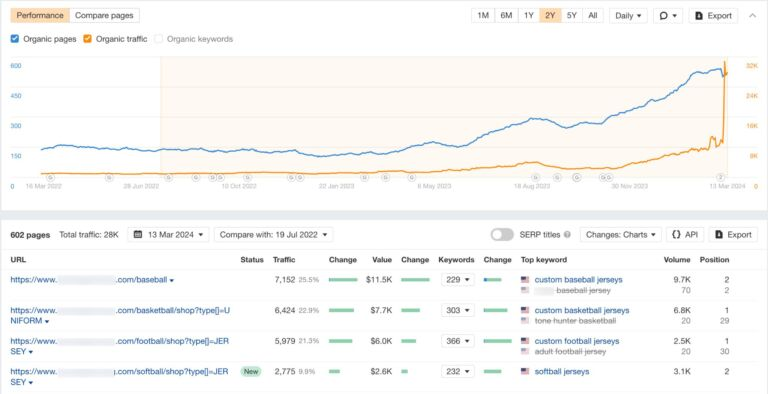Click the Status column header

pos(252,260)
